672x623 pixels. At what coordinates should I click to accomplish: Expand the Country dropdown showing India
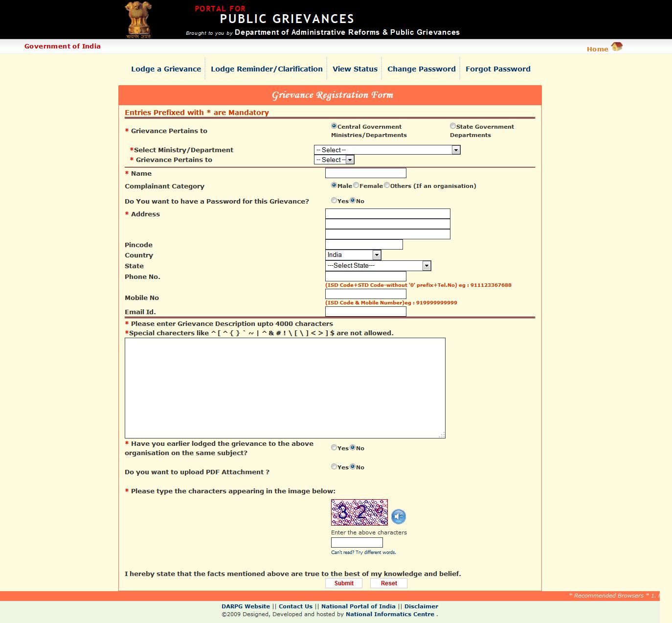tap(353, 255)
